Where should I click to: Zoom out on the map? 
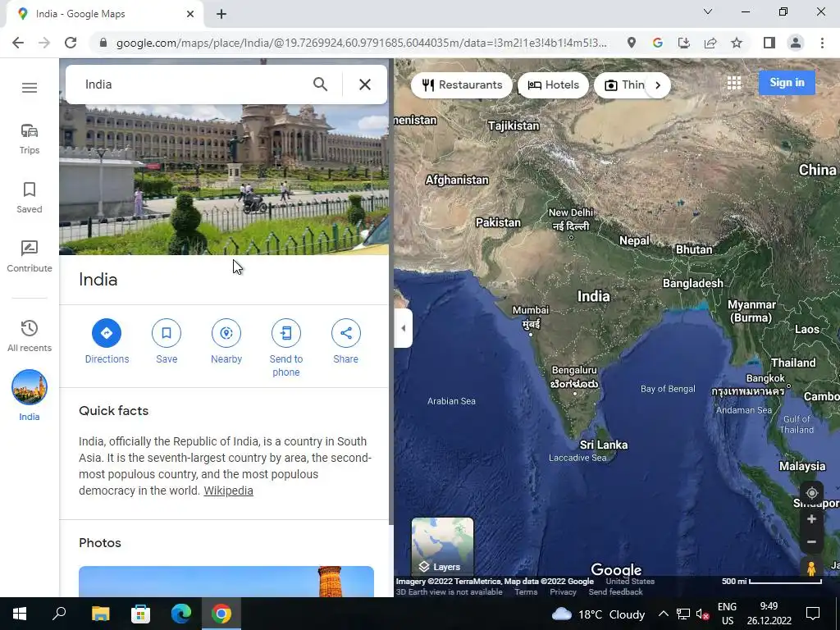pos(811,541)
